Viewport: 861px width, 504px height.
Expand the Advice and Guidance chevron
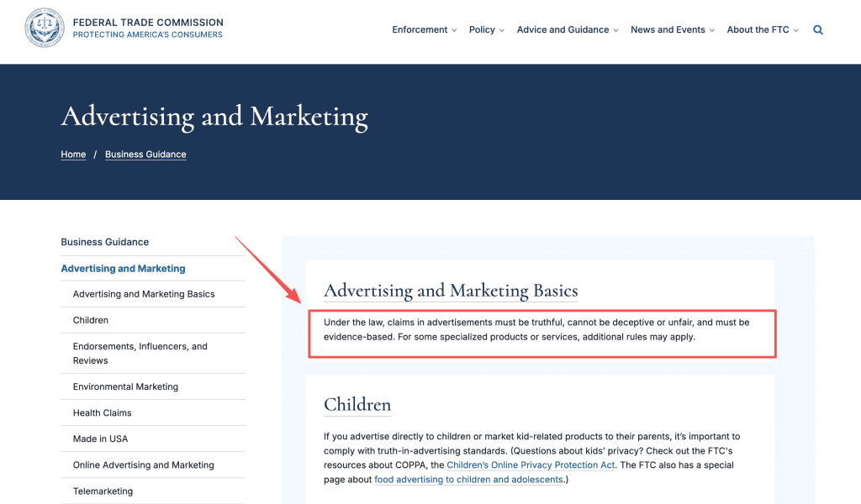616,31
